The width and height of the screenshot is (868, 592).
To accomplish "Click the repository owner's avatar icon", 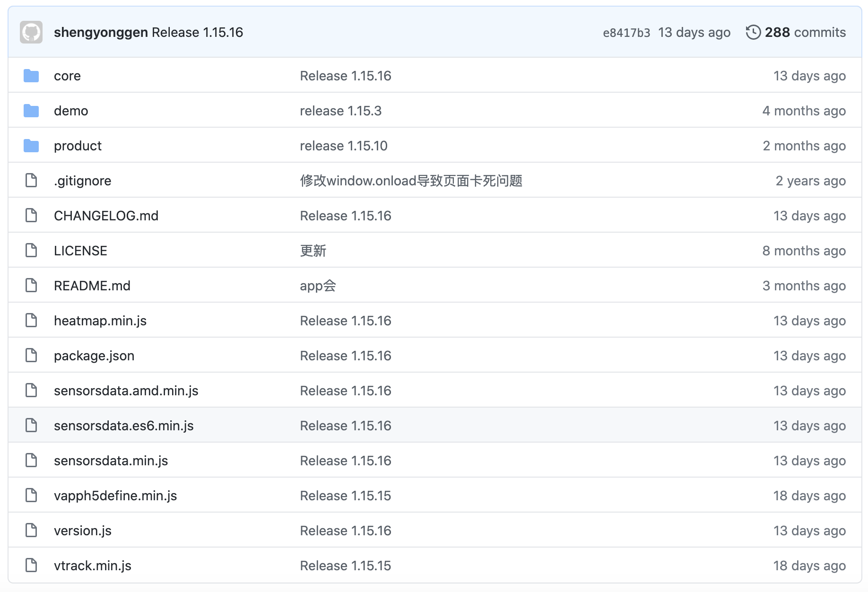I will tap(31, 32).
